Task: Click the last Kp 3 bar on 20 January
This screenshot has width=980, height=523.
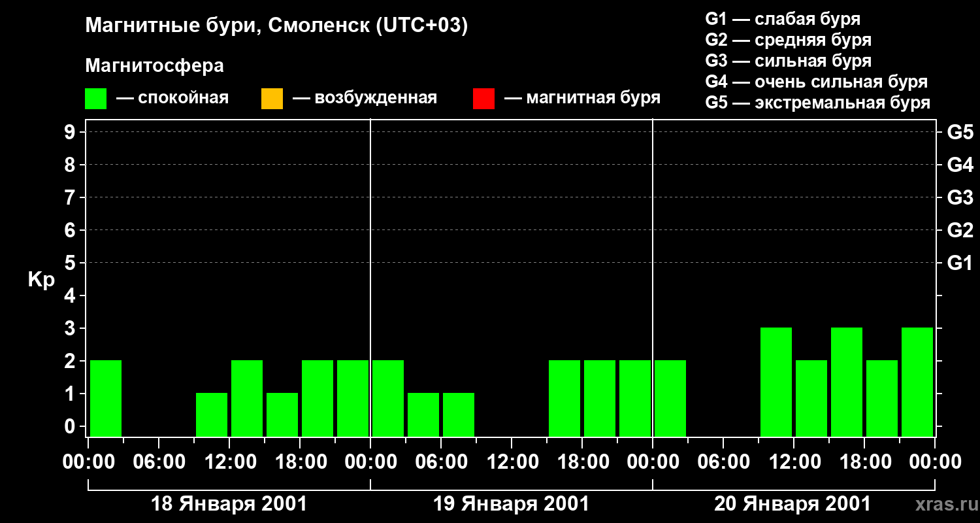Action: (x=917, y=382)
